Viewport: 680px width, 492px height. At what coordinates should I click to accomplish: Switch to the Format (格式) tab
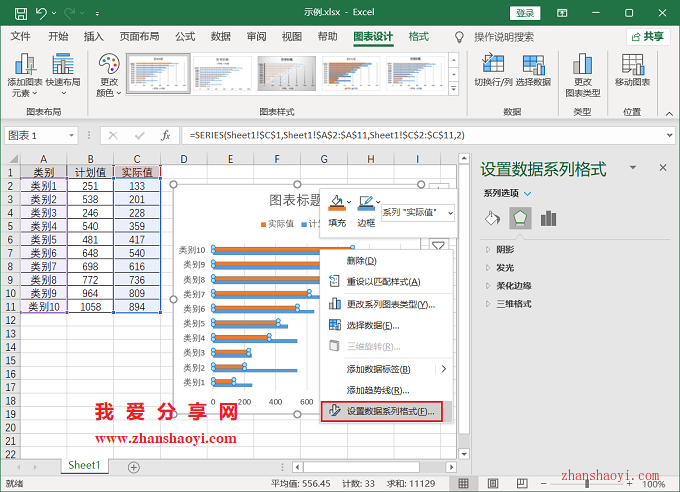418,36
